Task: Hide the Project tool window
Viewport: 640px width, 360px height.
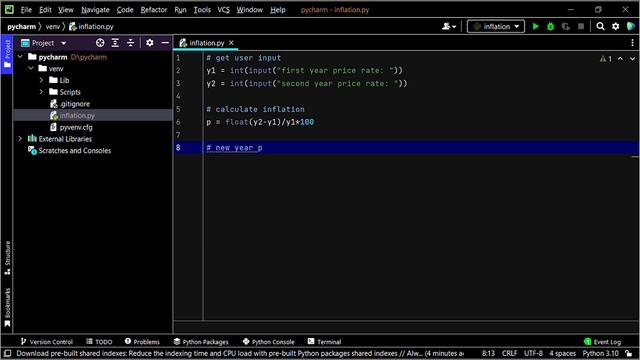Action: click(x=165, y=43)
